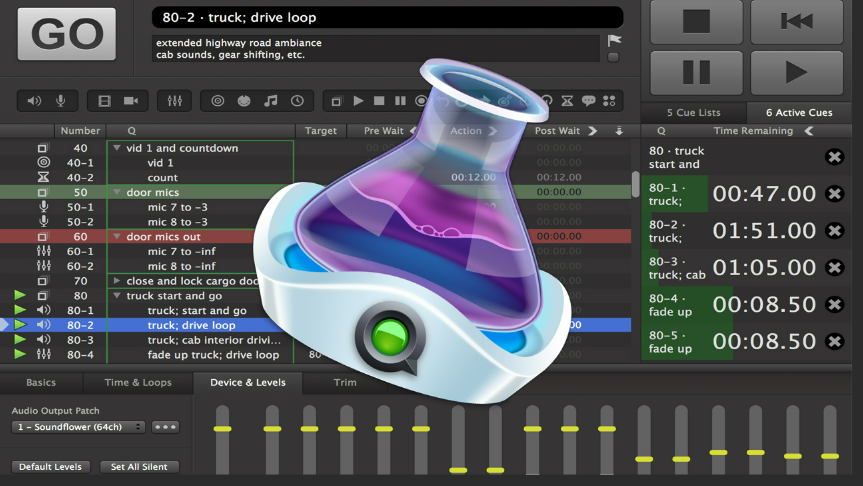Click the cue list vertical scrollbar
Screen dimensions: 863x486
pyautogui.click(x=636, y=184)
